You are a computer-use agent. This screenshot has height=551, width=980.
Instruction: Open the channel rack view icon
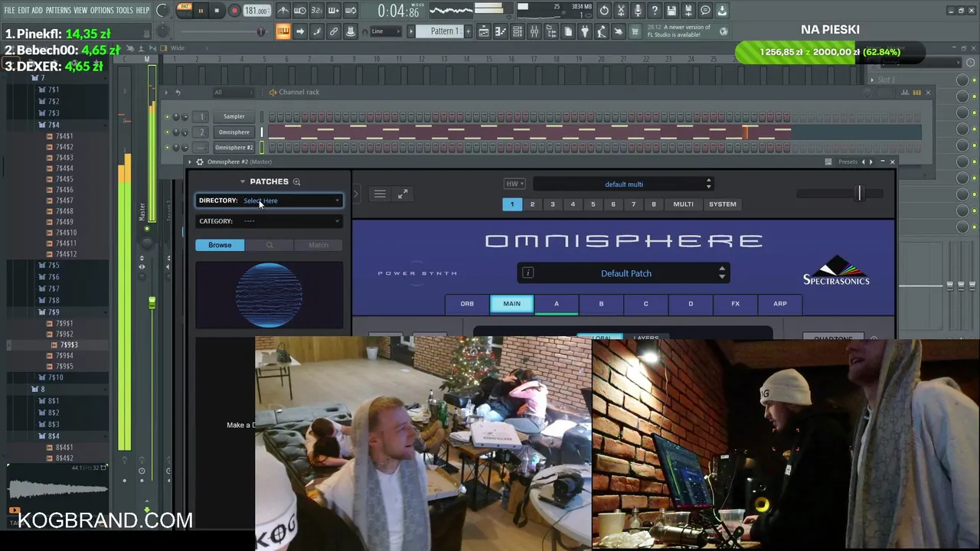(x=518, y=31)
